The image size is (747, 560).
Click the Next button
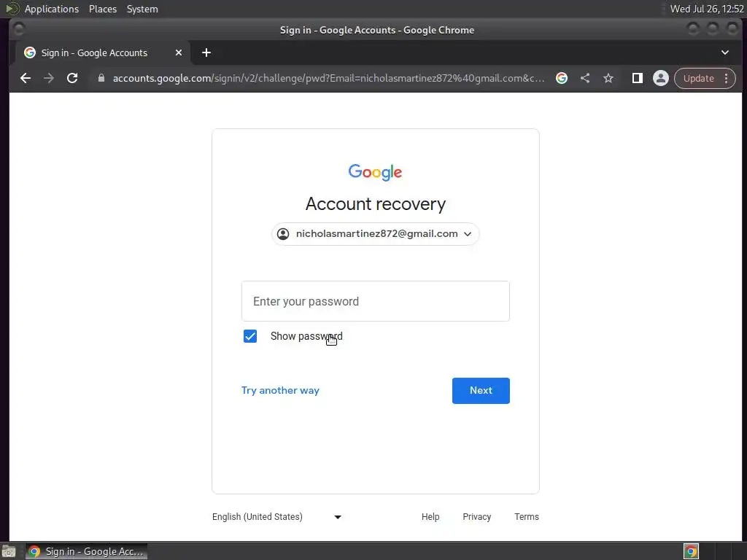481,391
